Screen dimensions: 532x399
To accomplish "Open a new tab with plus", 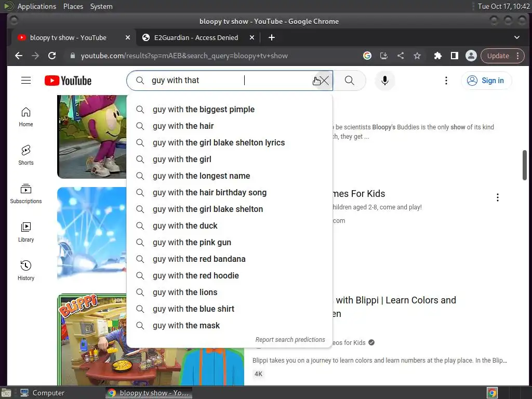I will (x=271, y=37).
